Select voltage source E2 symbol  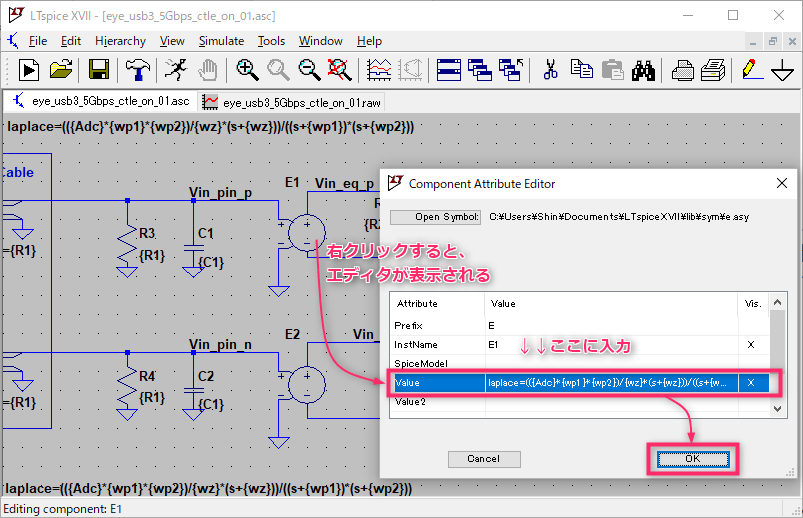point(307,384)
